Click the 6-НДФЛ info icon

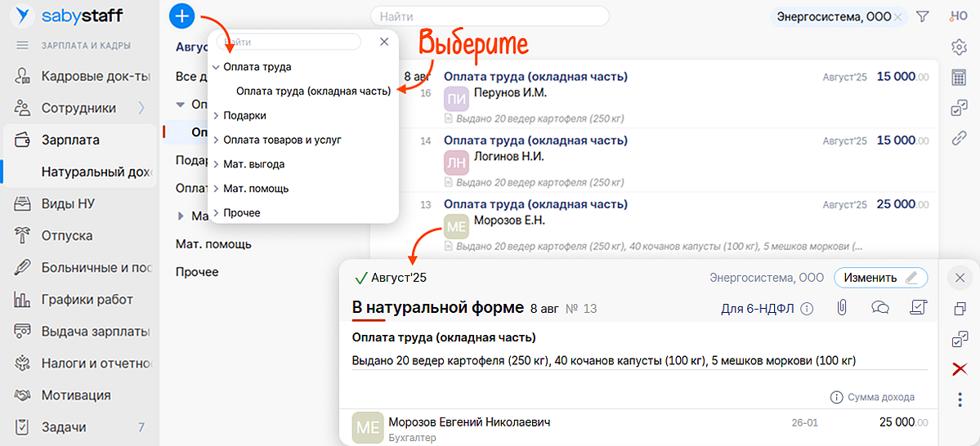(807, 309)
